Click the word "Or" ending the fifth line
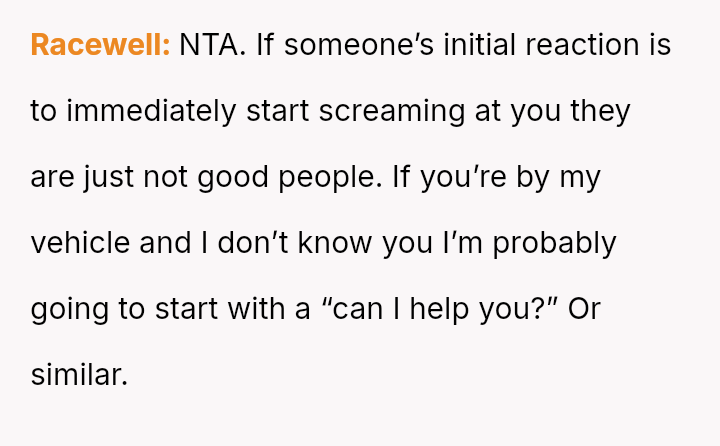The height and width of the screenshot is (446, 720). pos(584,309)
